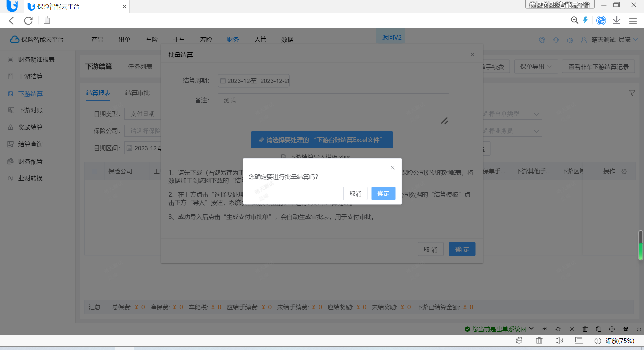Click 取消 in the confirmation popup

(355, 194)
